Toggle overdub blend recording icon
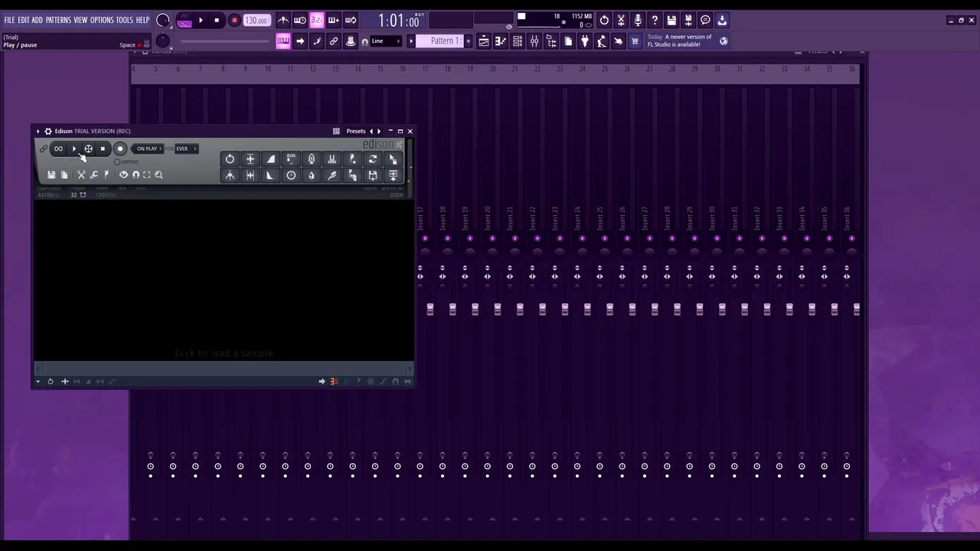The width and height of the screenshot is (980, 551). pyautogui.click(x=334, y=20)
